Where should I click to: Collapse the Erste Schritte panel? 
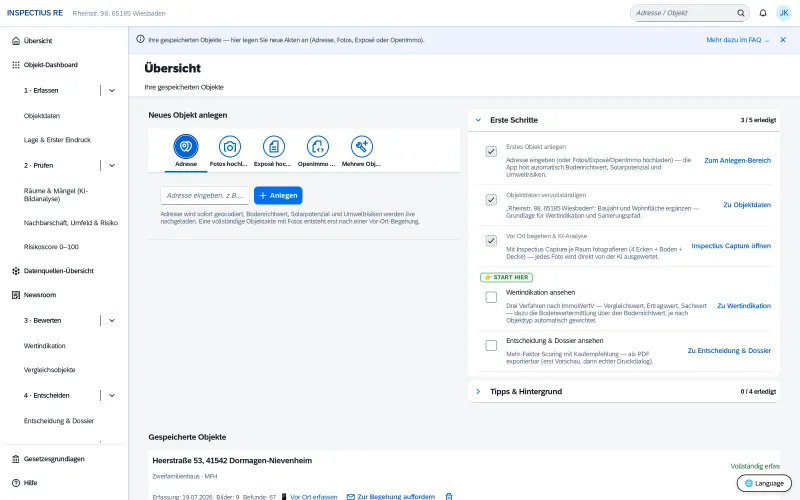point(478,120)
